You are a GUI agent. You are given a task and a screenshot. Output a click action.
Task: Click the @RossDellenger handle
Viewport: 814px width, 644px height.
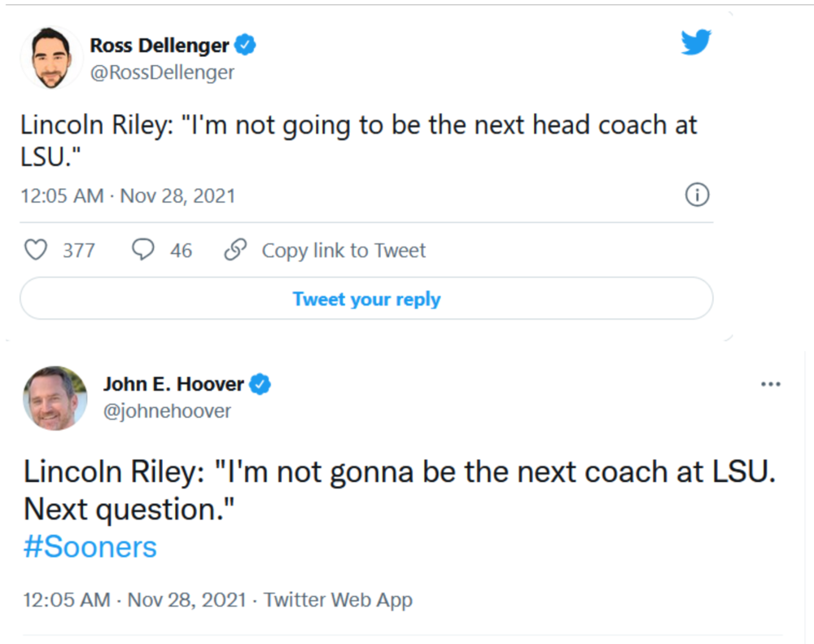[x=162, y=72]
